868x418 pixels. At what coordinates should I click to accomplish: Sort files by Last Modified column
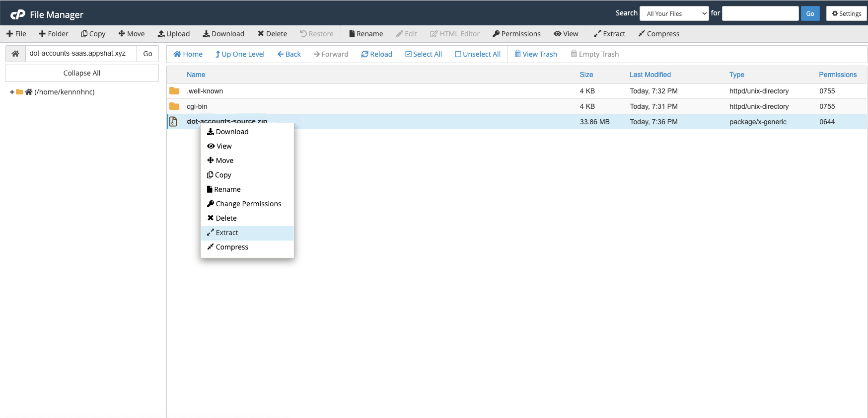pyautogui.click(x=650, y=75)
